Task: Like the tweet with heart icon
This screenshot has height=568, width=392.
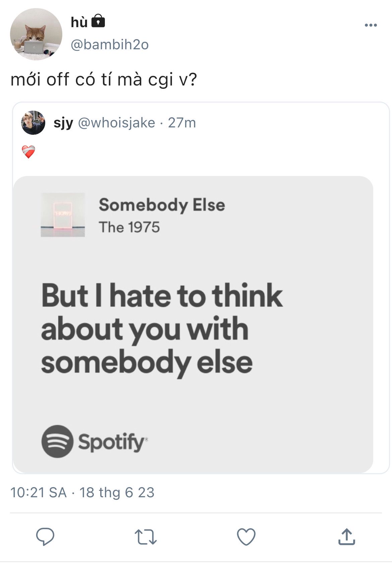Action: pos(246,536)
